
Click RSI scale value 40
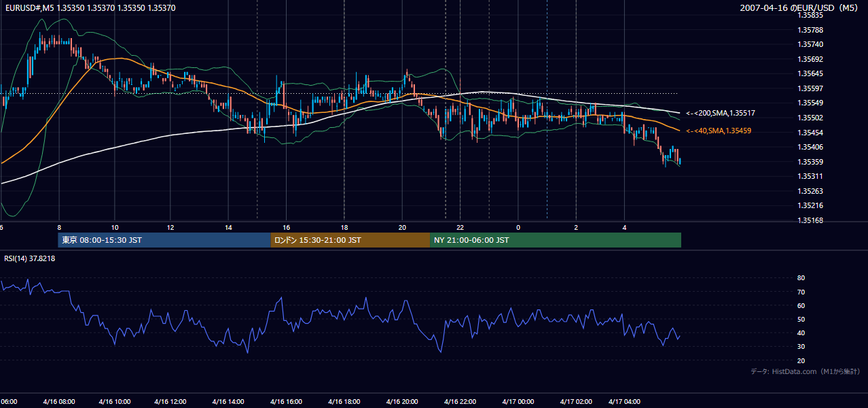tap(801, 333)
